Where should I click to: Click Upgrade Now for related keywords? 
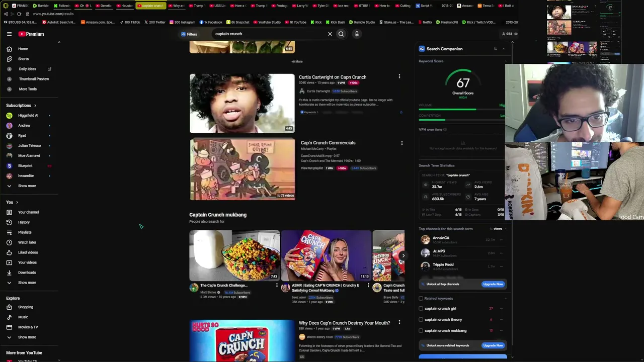tap(493, 345)
